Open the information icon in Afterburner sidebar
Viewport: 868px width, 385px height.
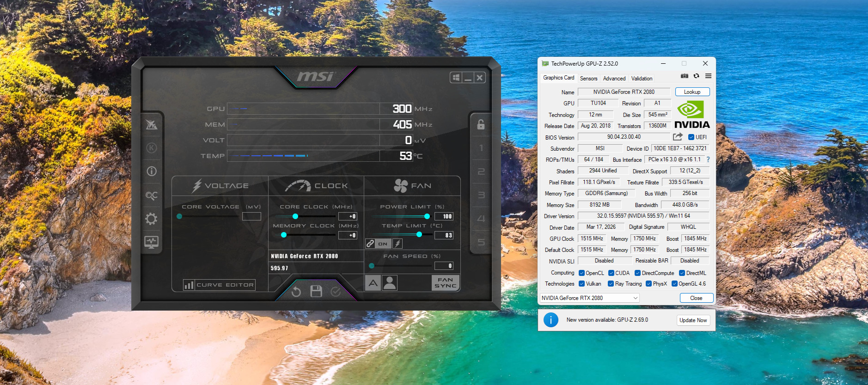[x=152, y=171]
